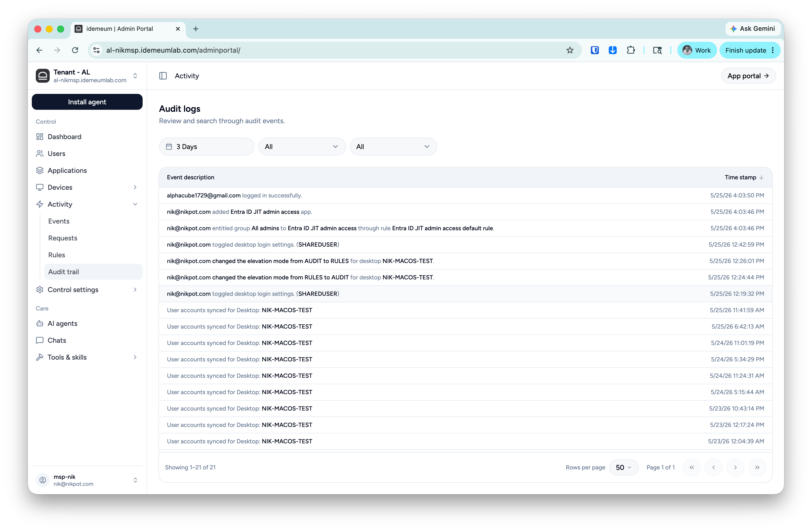Go to previous page of results

click(x=713, y=468)
